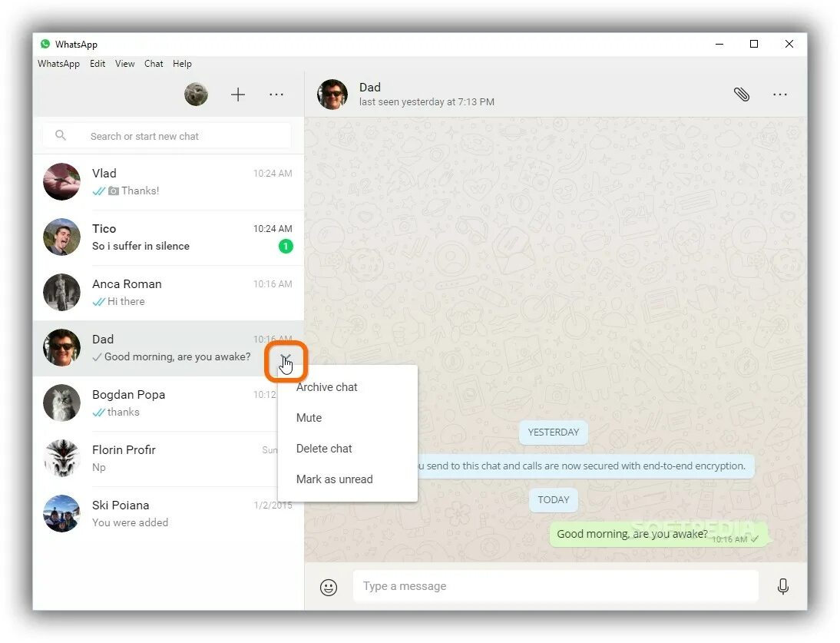Click the microphone voice message icon

click(x=782, y=587)
